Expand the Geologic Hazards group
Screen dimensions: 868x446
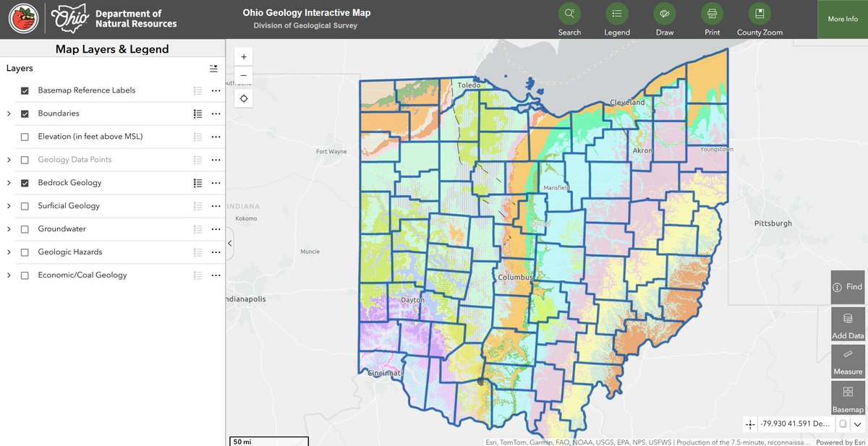click(9, 252)
